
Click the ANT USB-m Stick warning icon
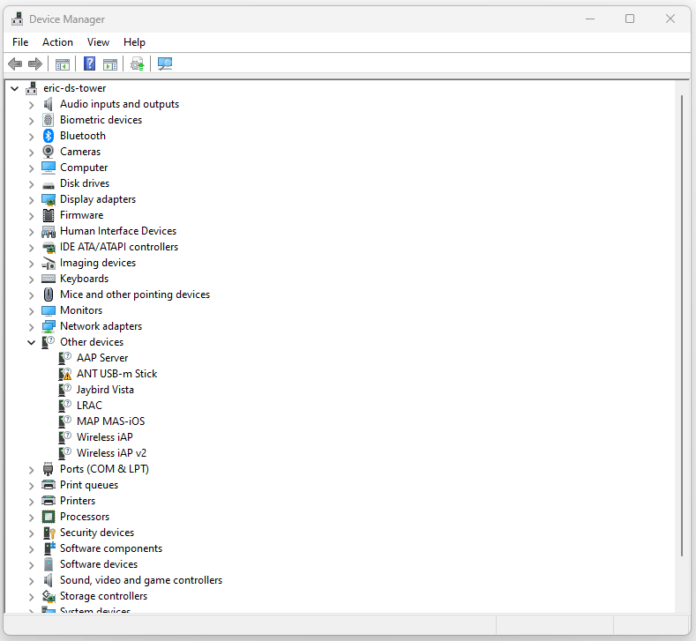point(65,374)
